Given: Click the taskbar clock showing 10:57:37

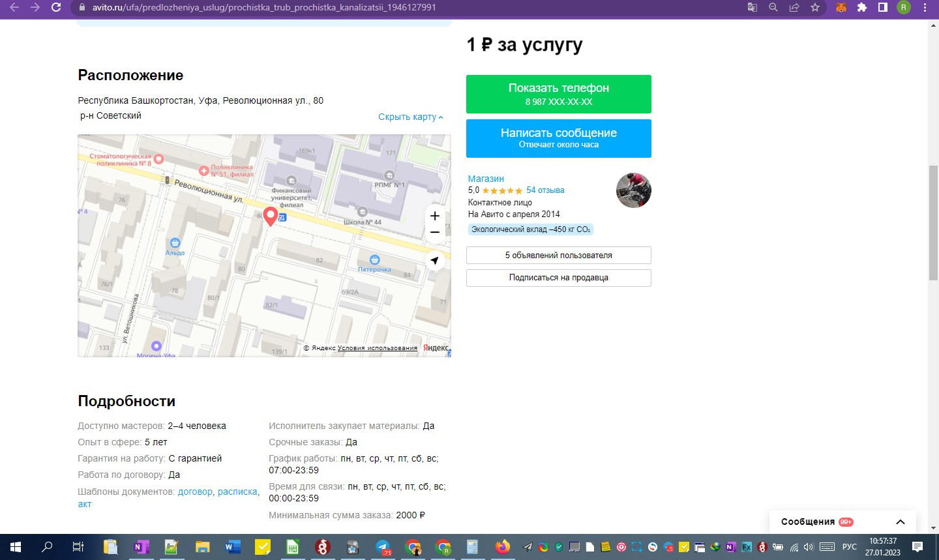Looking at the screenshot, I should (883, 541).
